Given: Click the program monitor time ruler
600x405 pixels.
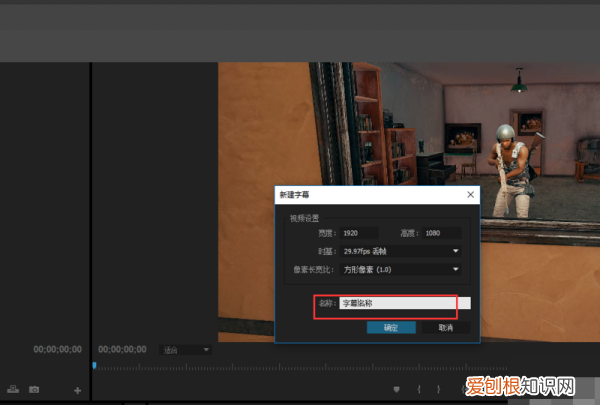Looking at the screenshot, I should [300, 367].
